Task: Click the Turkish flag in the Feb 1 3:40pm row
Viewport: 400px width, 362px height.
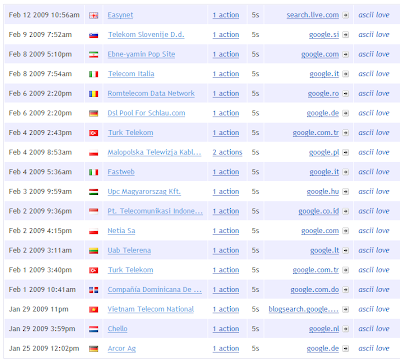Action: coord(94,270)
